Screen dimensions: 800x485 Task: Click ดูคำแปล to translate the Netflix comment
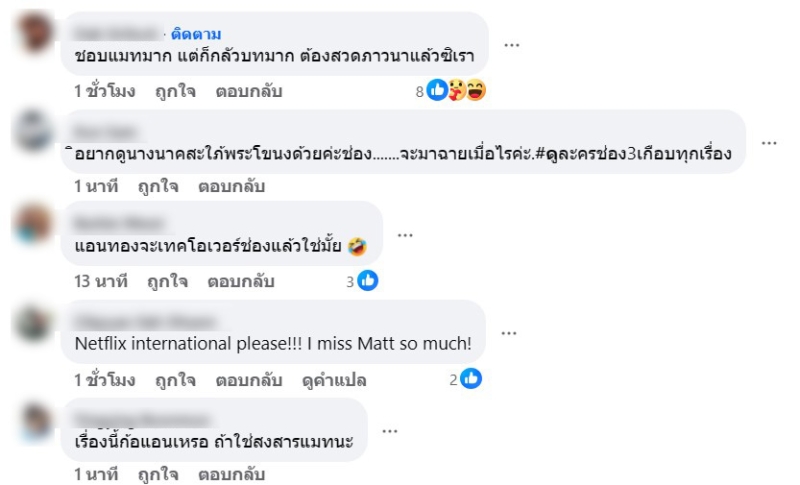[x=334, y=380]
